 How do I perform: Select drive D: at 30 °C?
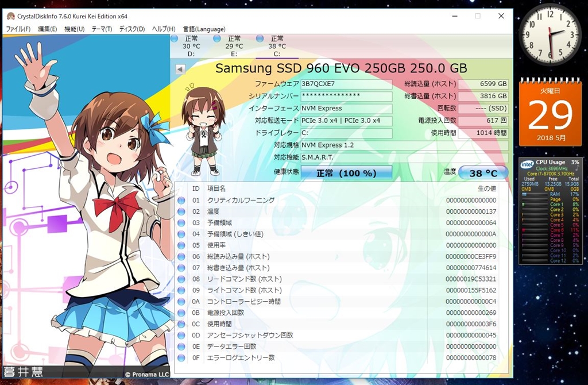click(191, 46)
